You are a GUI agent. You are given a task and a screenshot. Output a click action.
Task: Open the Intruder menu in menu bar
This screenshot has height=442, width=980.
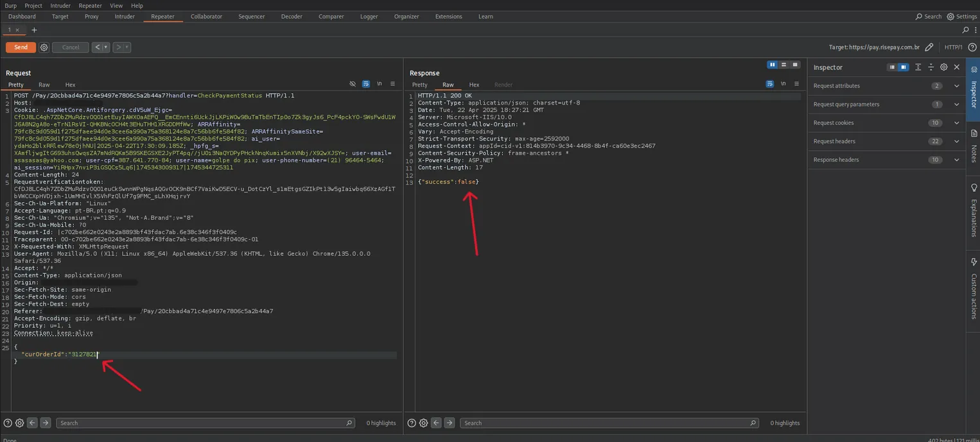[x=60, y=6]
